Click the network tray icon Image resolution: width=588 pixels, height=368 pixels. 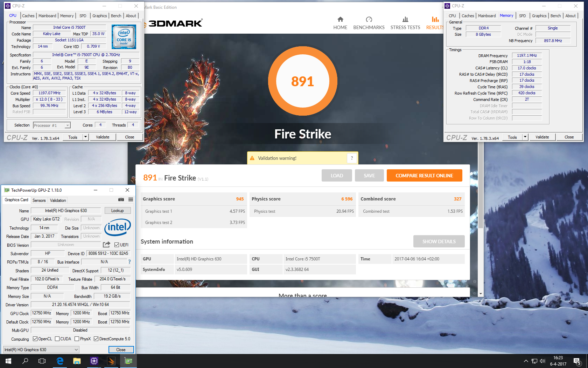tap(534, 361)
